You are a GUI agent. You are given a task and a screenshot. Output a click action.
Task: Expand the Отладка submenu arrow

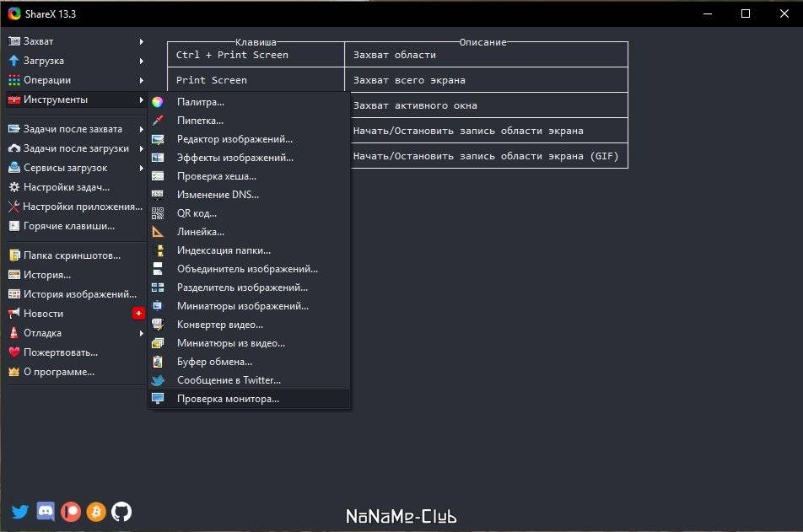[142, 333]
